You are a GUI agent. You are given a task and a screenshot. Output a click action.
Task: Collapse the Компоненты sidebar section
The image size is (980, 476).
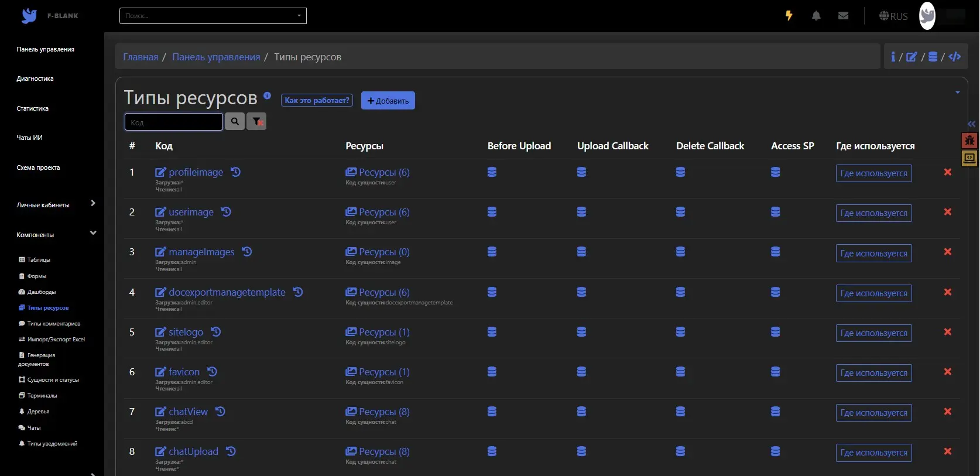pos(93,233)
